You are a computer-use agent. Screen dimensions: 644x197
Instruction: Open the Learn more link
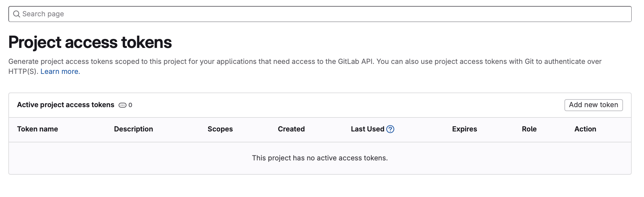60,72
